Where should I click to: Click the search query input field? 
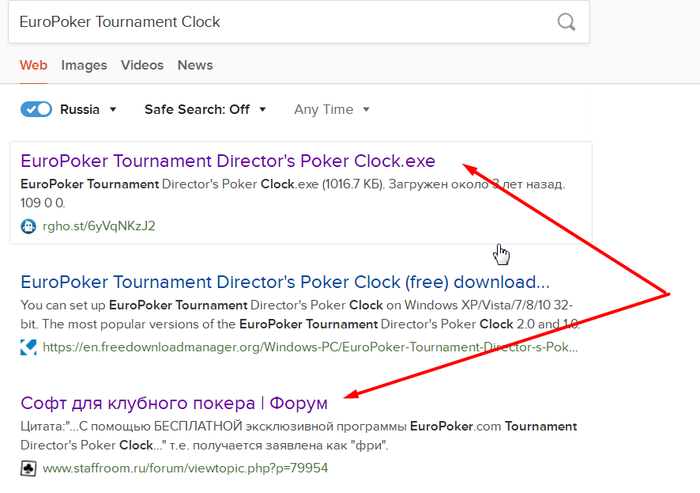pyautogui.click(x=280, y=22)
